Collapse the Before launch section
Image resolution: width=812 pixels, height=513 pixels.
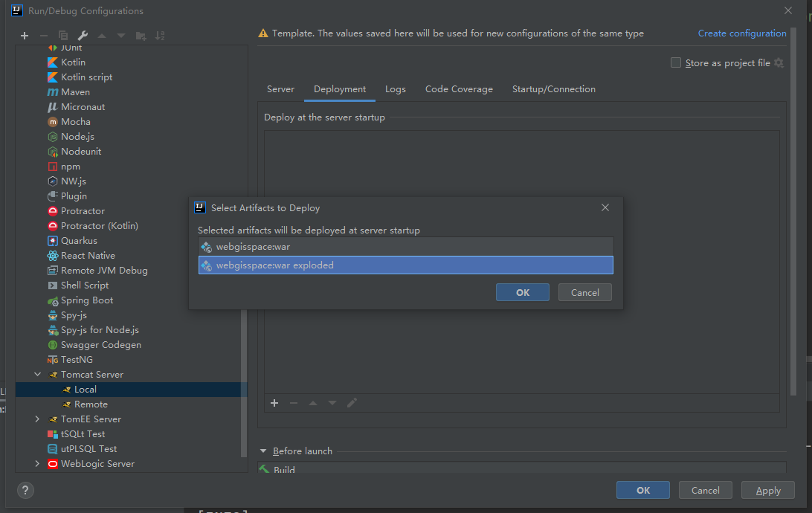tap(263, 451)
